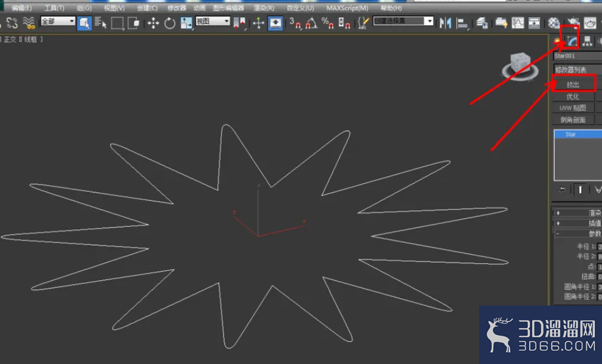This screenshot has width=602, height=364.
Task: Expand the 渲染 rollout
Action: (x=578, y=213)
